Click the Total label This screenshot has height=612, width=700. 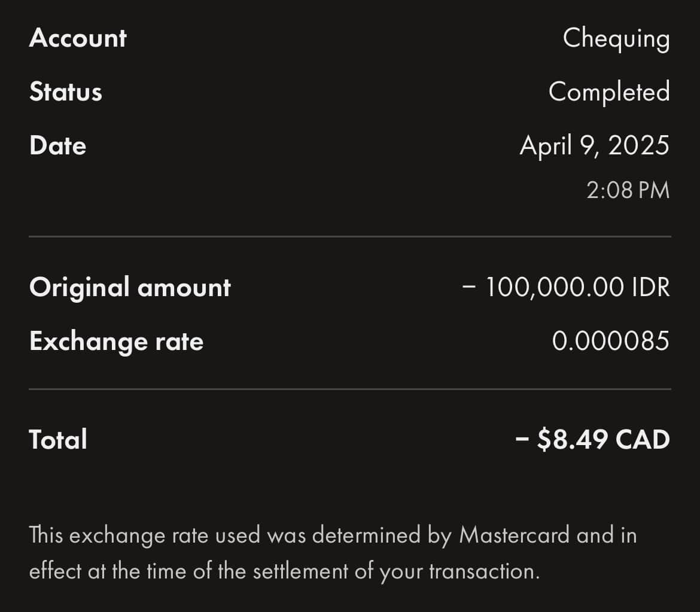tap(58, 440)
